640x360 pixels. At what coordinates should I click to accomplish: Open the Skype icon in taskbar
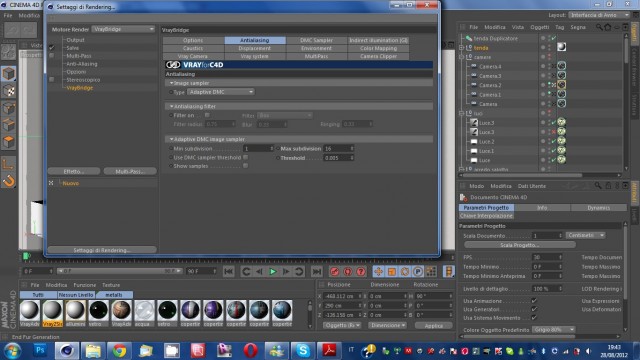point(303,350)
